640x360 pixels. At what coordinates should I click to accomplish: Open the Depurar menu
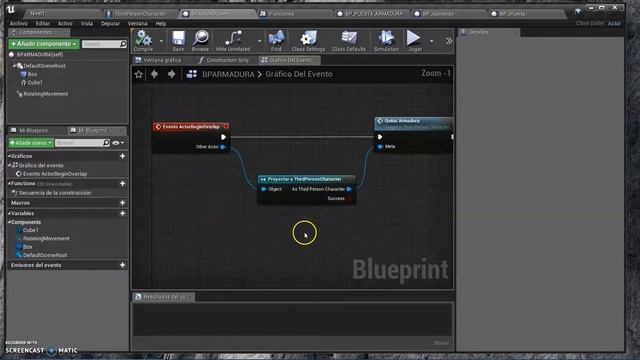pyautogui.click(x=110, y=24)
